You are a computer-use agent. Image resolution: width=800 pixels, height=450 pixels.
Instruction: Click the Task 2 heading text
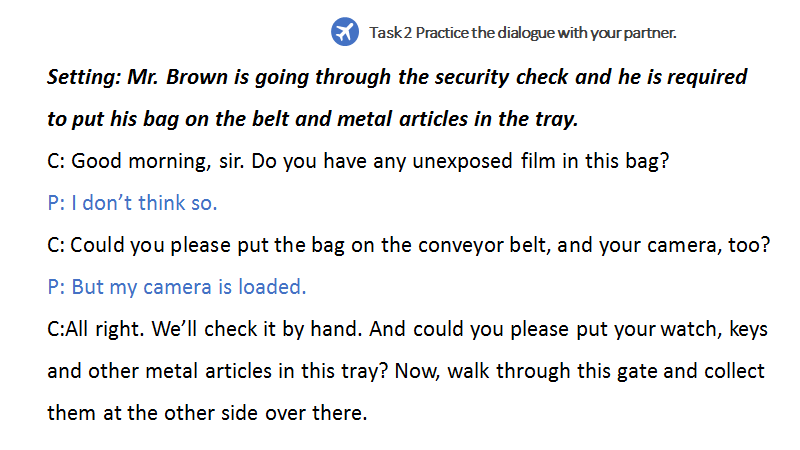tap(522, 33)
